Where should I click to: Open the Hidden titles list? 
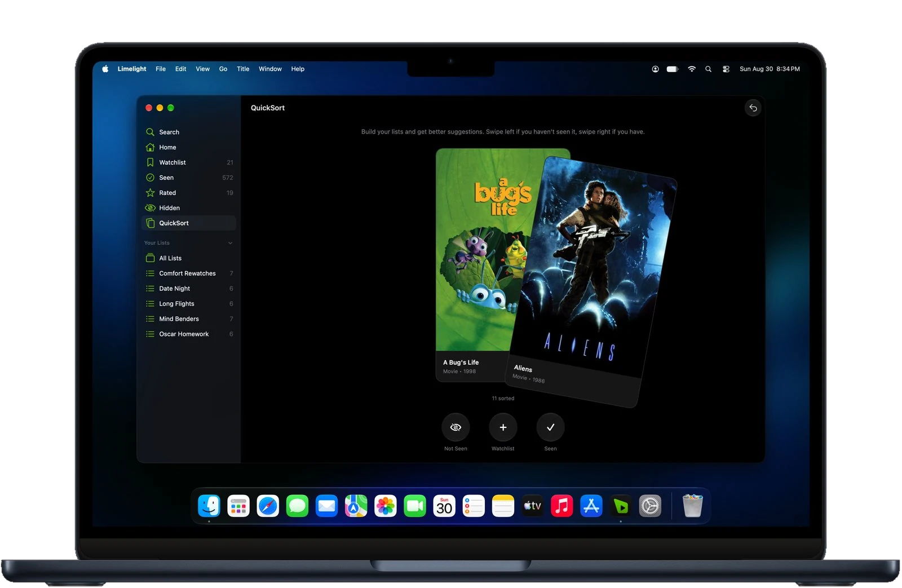189,208
